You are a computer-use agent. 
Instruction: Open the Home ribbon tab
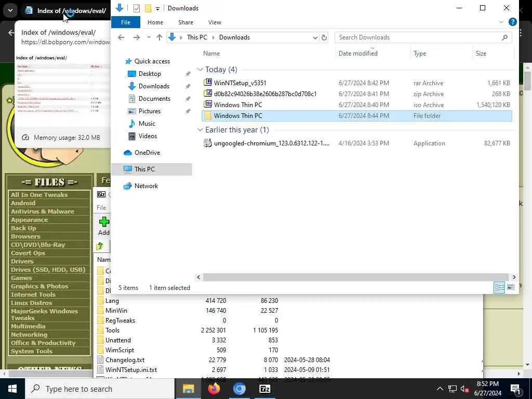155,22
